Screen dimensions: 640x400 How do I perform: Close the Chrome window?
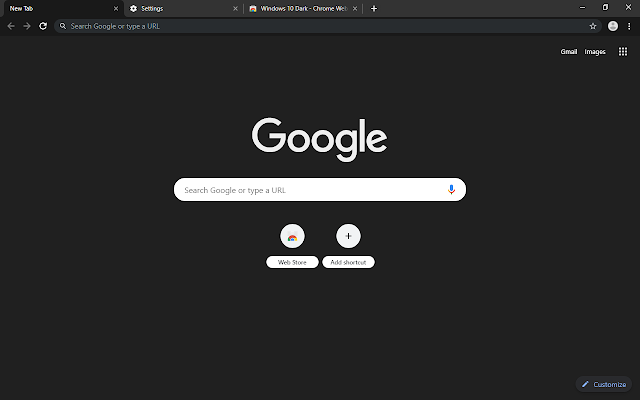pyautogui.click(x=628, y=7)
